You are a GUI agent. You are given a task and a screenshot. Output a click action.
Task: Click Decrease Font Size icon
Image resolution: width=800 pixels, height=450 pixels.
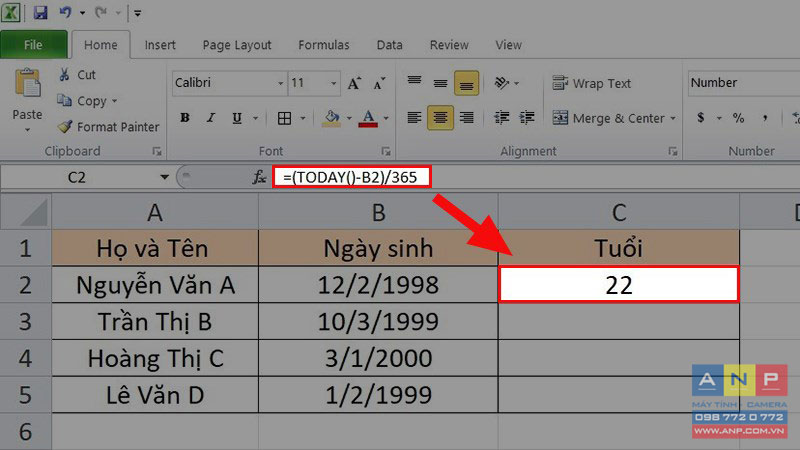379,83
